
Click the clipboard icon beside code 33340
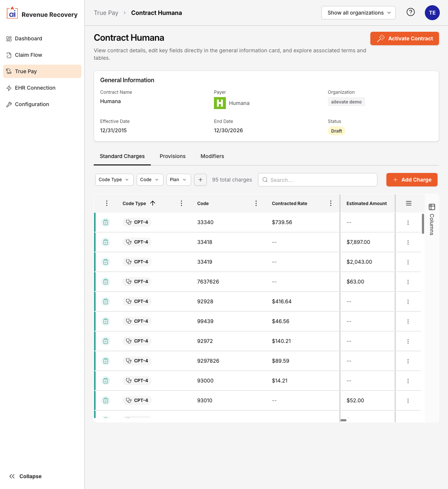pos(106,222)
